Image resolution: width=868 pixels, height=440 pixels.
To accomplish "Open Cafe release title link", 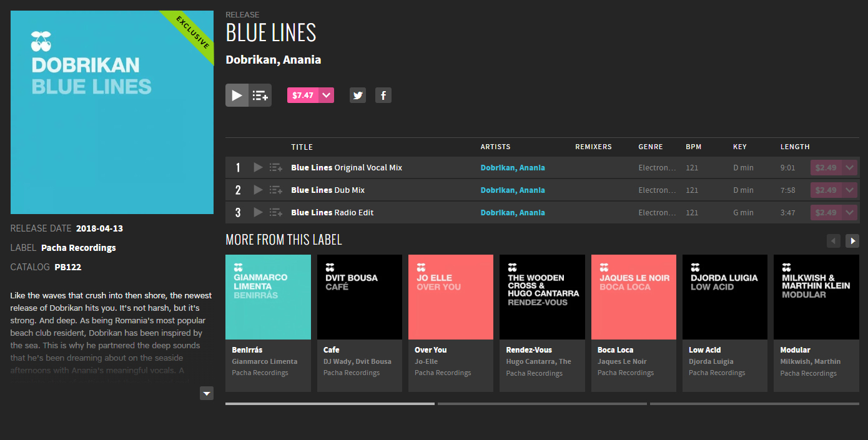I will [x=332, y=350].
